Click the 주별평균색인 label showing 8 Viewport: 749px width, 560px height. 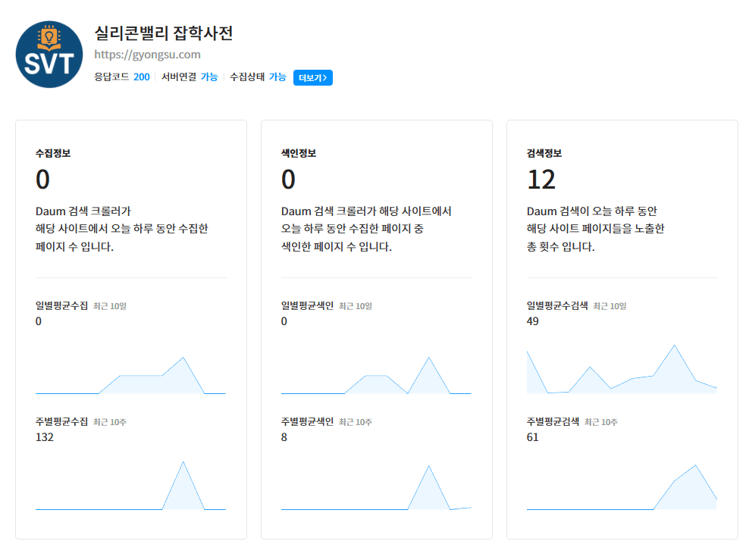point(308,423)
